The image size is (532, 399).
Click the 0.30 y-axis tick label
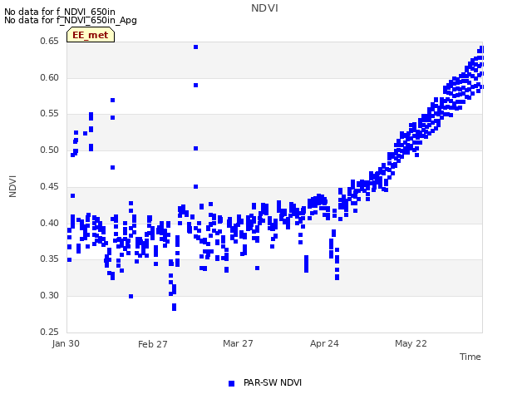coord(49,296)
